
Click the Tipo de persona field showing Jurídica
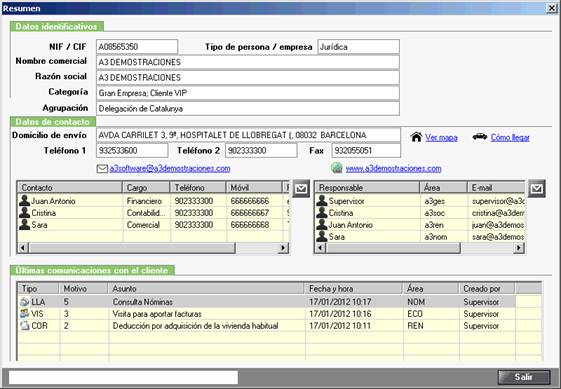click(x=358, y=47)
